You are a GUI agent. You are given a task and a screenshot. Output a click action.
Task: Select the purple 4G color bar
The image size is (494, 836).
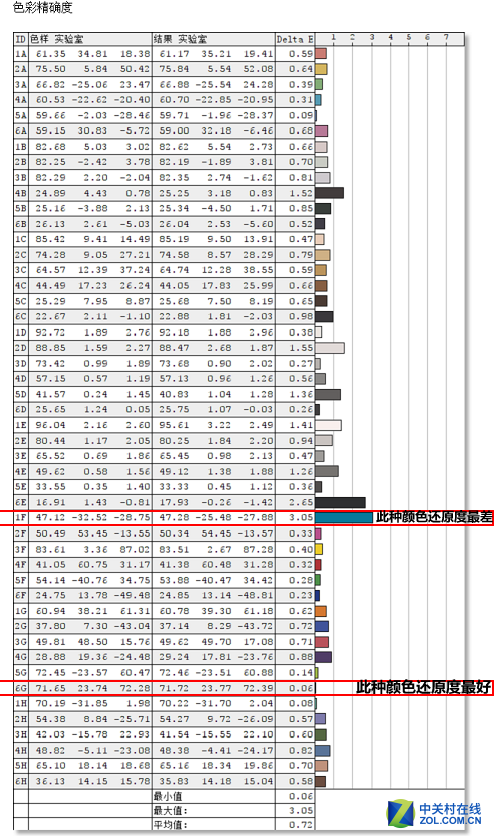point(323,657)
